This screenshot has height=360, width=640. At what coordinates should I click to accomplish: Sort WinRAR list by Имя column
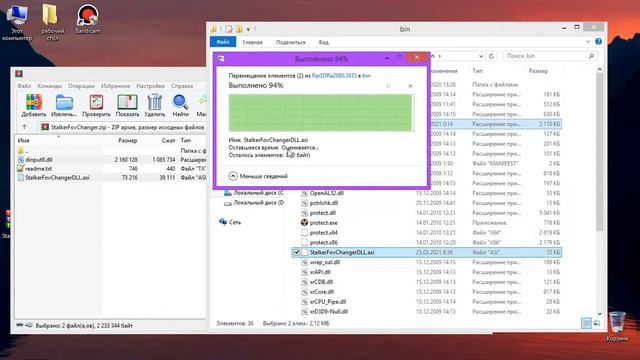click(x=23, y=140)
